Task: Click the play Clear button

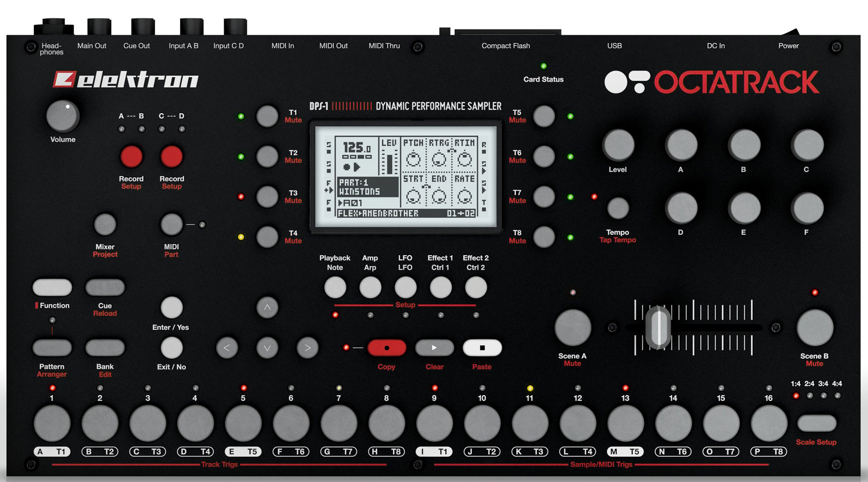Action: point(435,348)
